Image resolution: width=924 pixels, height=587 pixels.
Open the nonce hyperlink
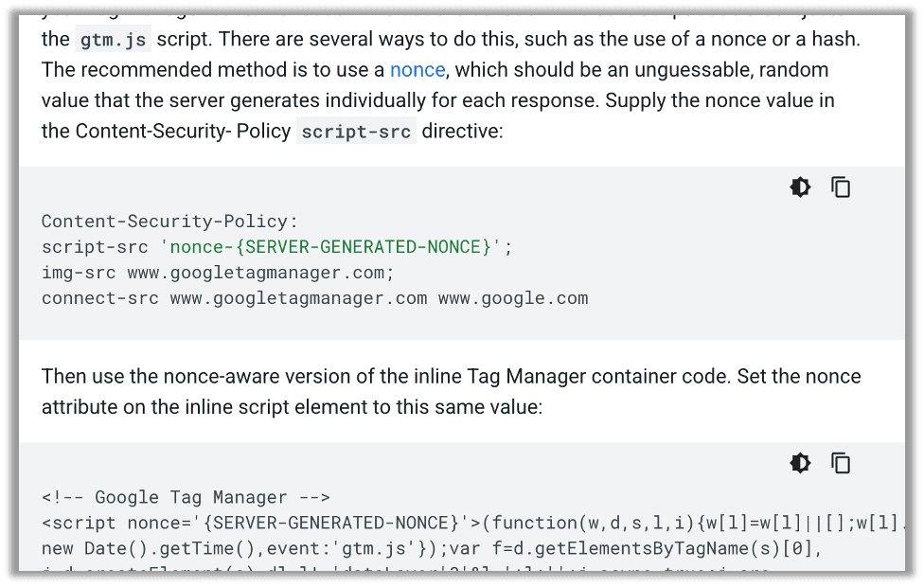417,69
